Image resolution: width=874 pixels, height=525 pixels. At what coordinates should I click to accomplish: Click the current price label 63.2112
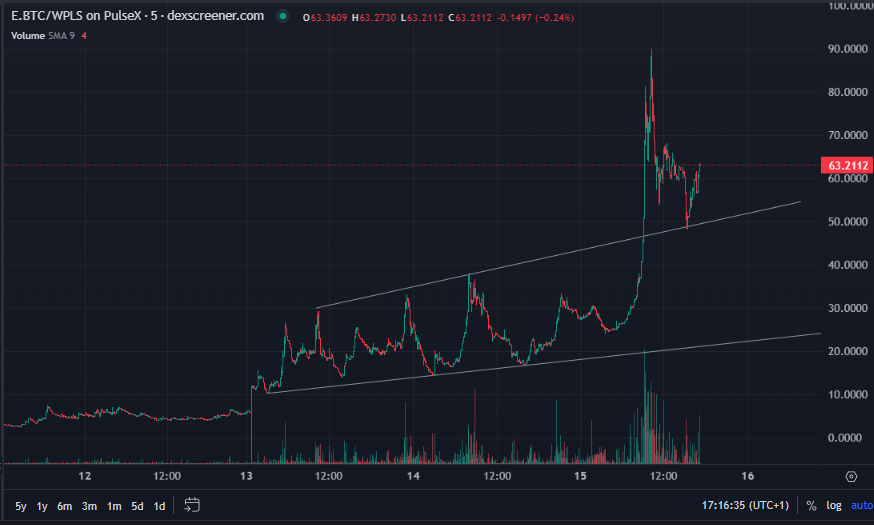847,166
